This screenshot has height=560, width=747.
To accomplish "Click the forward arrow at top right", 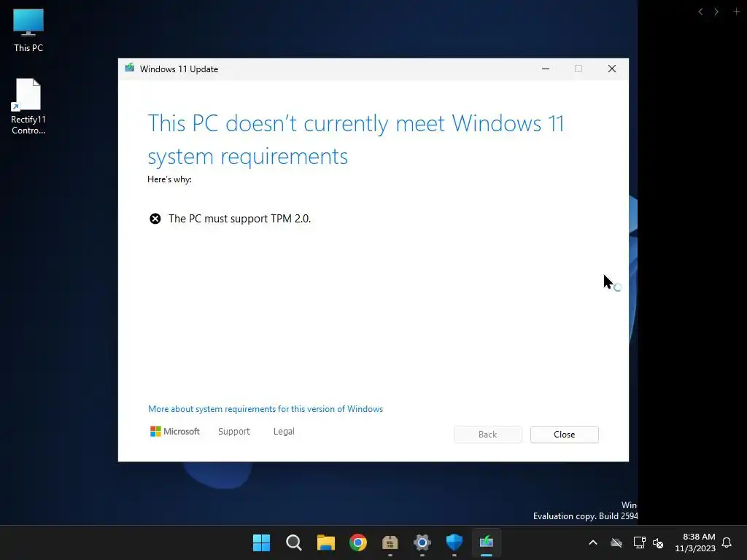I will pos(716,12).
